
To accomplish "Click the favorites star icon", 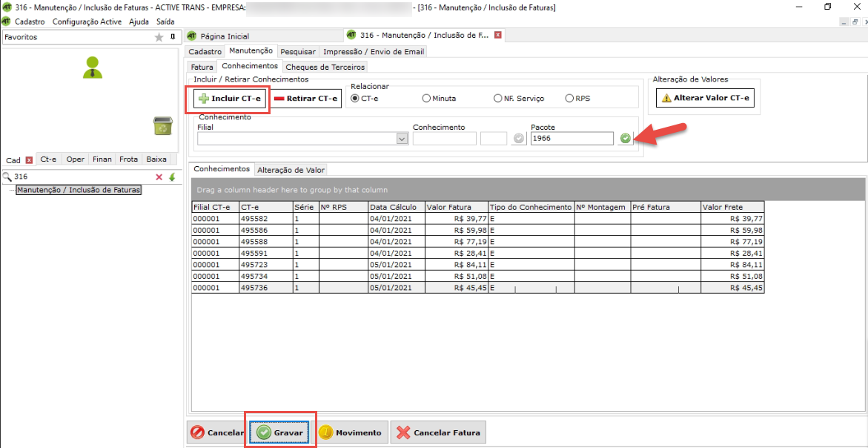I will (159, 37).
